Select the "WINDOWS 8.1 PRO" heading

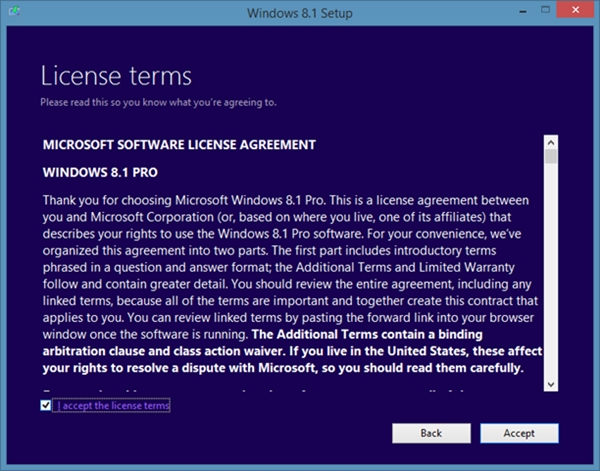tap(99, 171)
